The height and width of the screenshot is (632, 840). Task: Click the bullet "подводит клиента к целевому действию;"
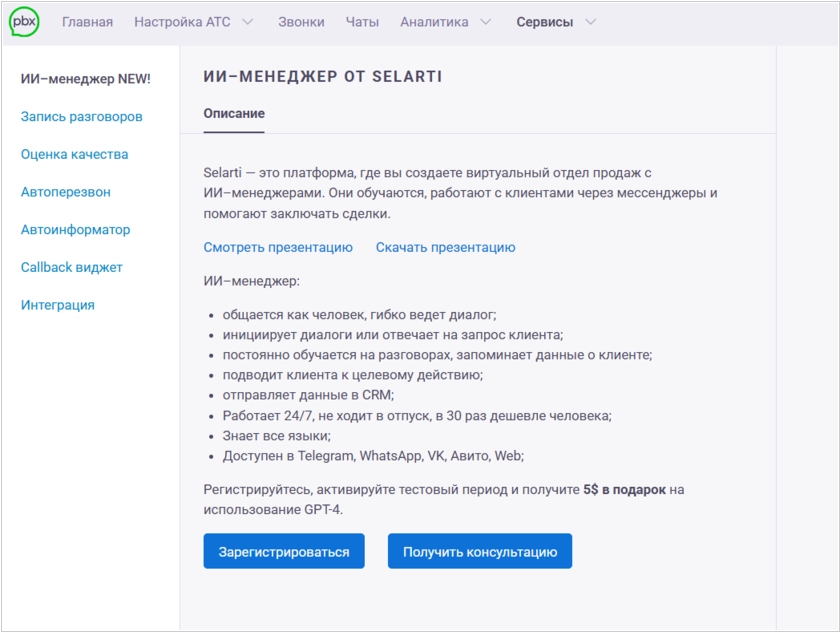352,375
